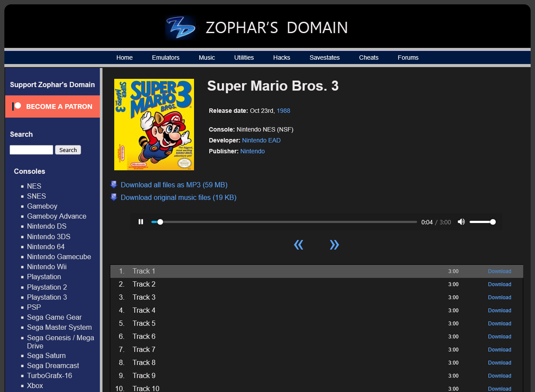The image size is (535, 392).
Task: Select TurboGrafx-16 in the Consoles list
Action: point(50,375)
